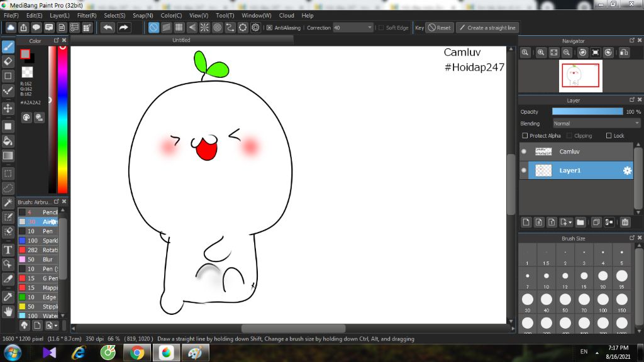The height and width of the screenshot is (362, 644).
Task: Zoom in using Navigator magnifier plus
Action: point(541,53)
